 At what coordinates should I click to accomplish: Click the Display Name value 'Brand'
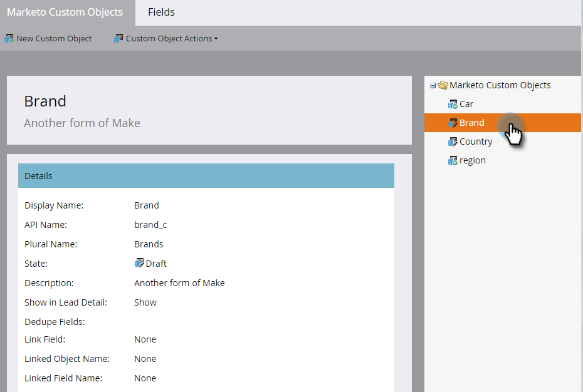(x=147, y=205)
